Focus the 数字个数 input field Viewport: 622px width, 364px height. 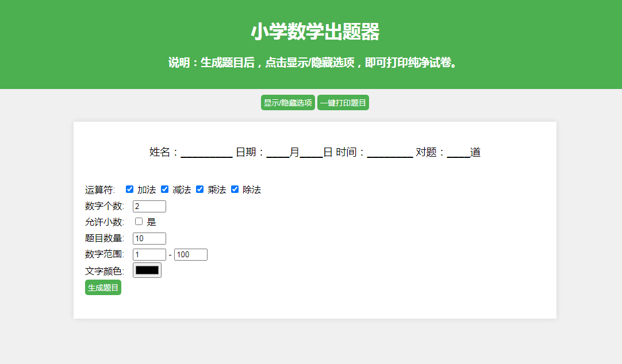149,206
